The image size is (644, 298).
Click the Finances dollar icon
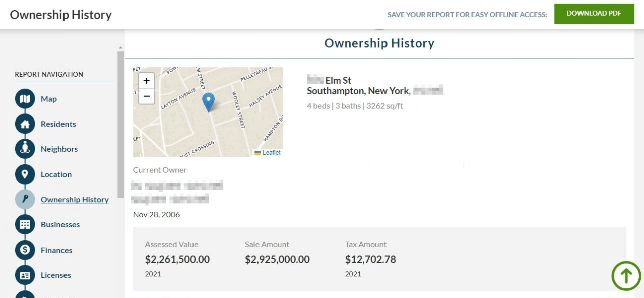click(x=25, y=250)
